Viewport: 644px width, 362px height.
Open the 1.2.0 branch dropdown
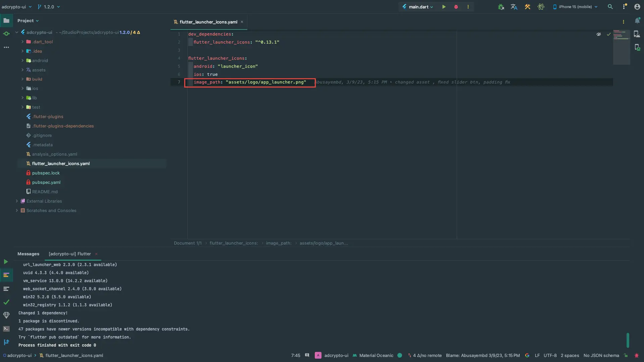[49, 7]
